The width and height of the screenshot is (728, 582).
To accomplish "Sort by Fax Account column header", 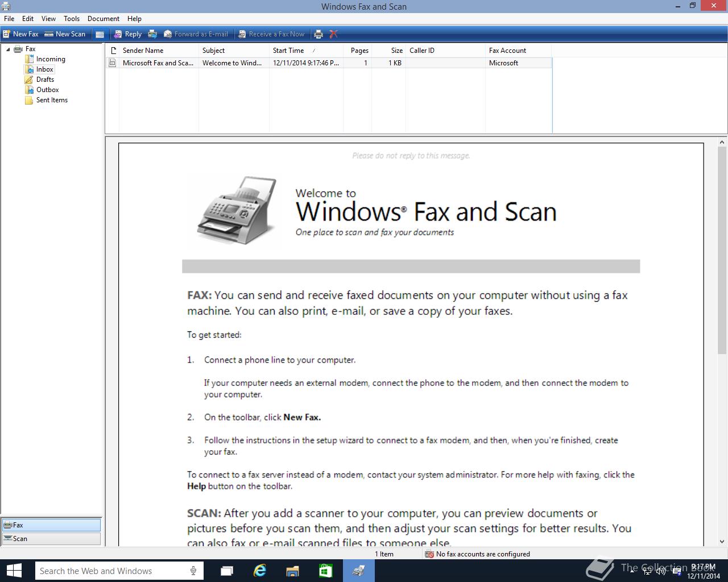I will 518,51.
